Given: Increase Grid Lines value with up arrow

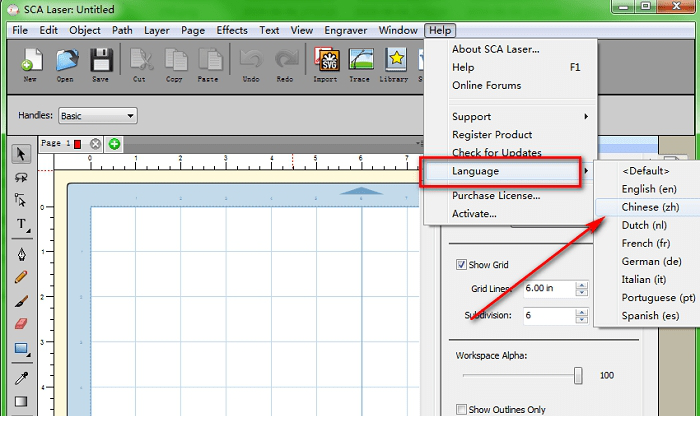Looking at the screenshot, I should [581, 286].
